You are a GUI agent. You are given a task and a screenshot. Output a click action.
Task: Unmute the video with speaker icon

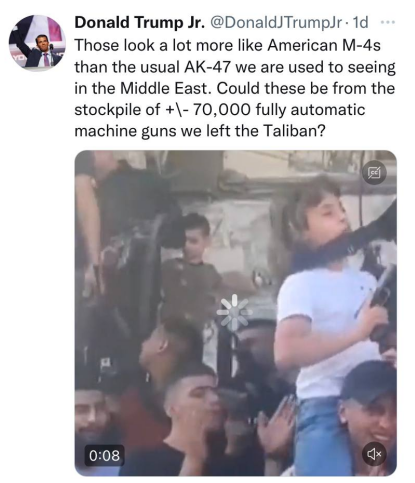374,453
